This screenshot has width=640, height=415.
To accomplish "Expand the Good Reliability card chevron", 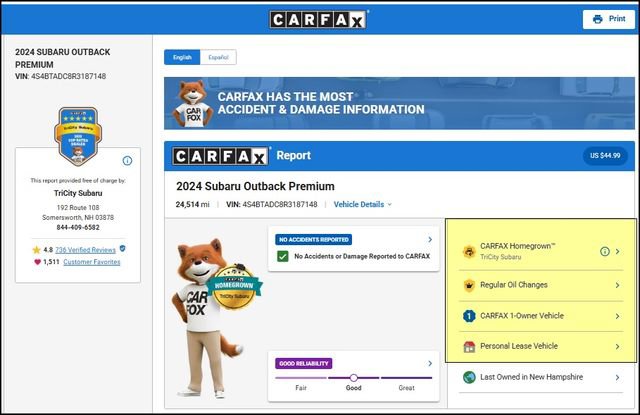I will 430,364.
